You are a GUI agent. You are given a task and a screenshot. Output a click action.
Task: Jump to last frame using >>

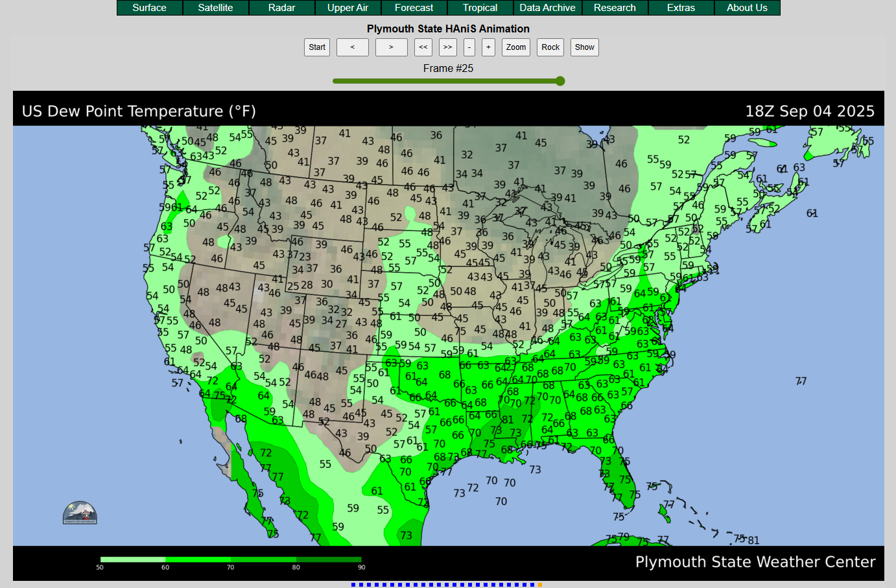pos(447,47)
